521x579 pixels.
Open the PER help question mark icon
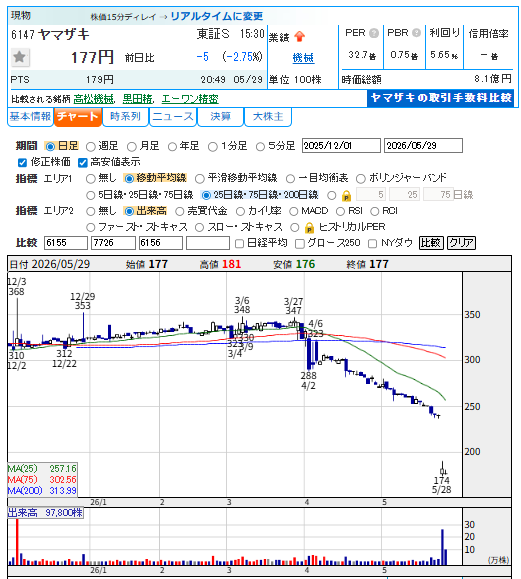coord(374,33)
